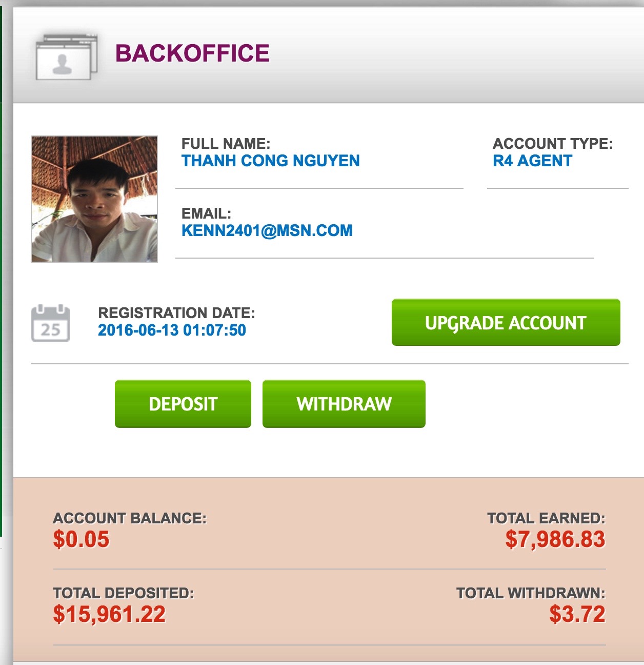The image size is (644, 665).
Task: Click the email KENN2401@MSN.COM
Action: 267,230
